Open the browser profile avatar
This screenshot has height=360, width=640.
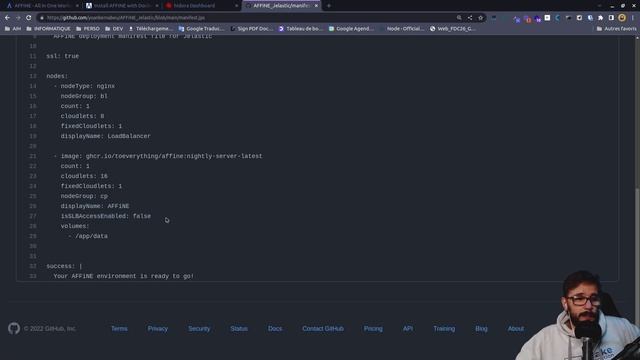(x=622, y=18)
